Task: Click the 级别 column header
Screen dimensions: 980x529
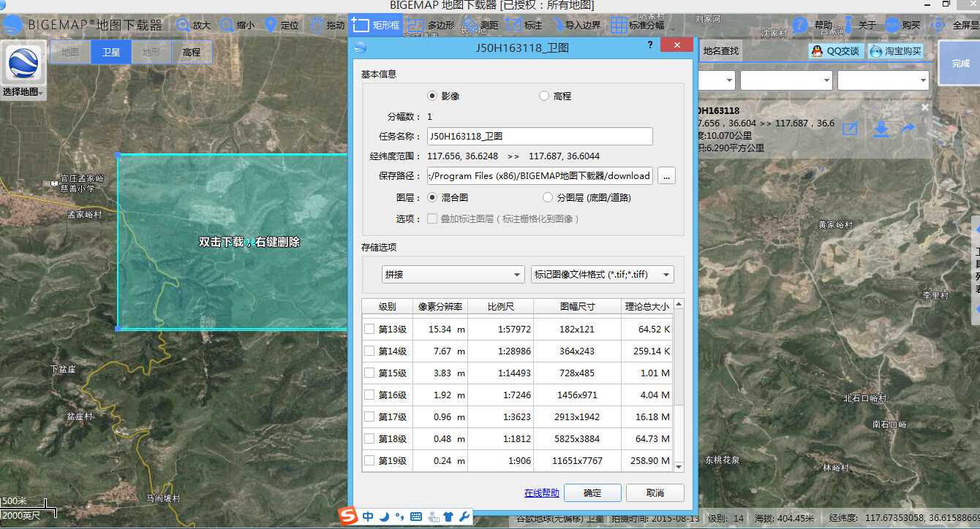Action: (387, 306)
